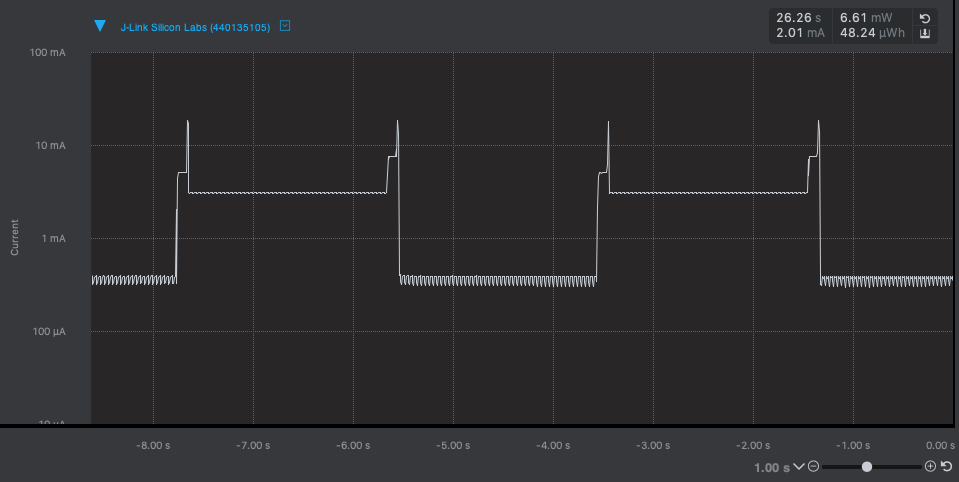Screen dimensions: 959x482
Task: Click the 0.00 s time axis marker
Action: pyautogui.click(x=940, y=446)
